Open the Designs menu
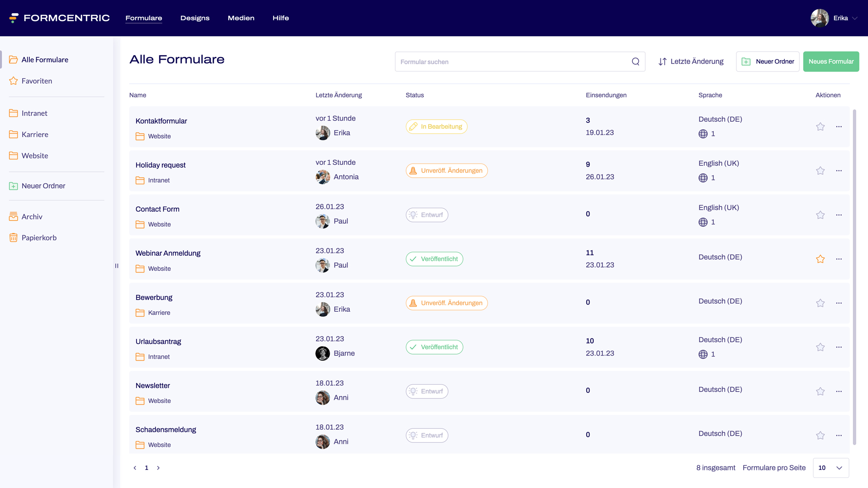Viewport: 868px width, 488px height. 195,18
